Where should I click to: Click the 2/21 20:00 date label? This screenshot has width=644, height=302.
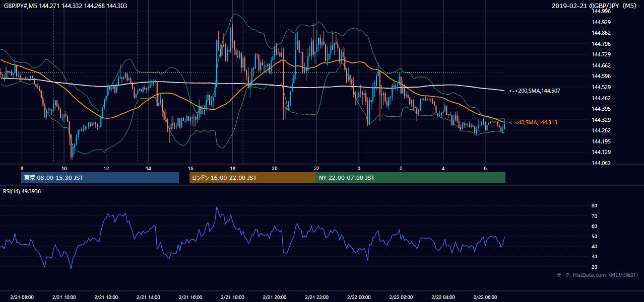tap(275, 297)
